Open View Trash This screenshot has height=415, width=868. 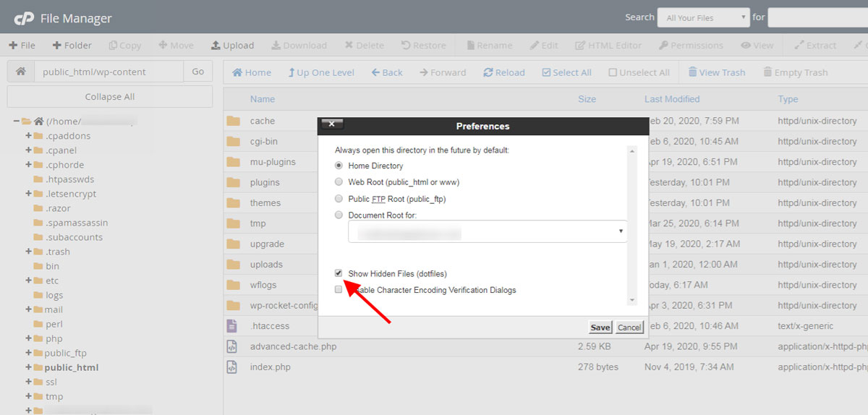coord(717,72)
